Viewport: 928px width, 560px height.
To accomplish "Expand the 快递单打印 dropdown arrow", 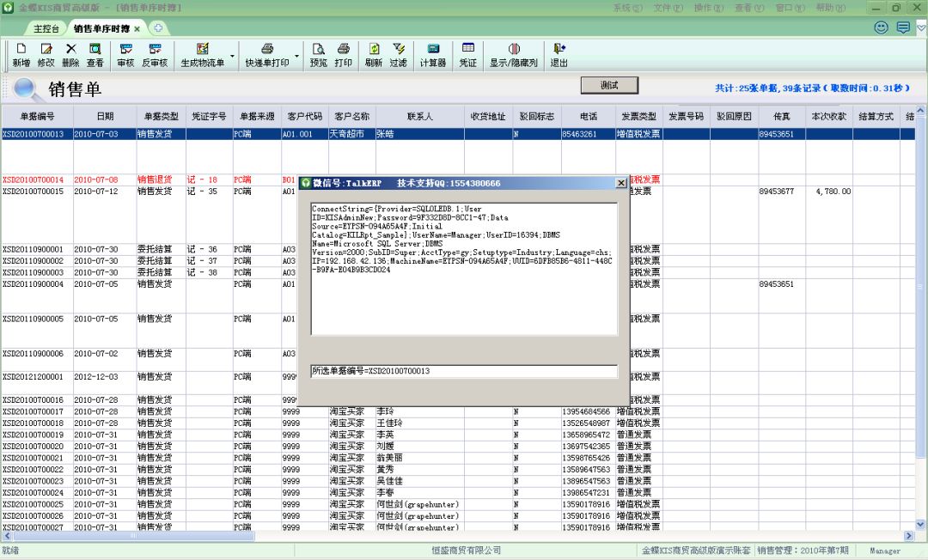I will (x=296, y=56).
